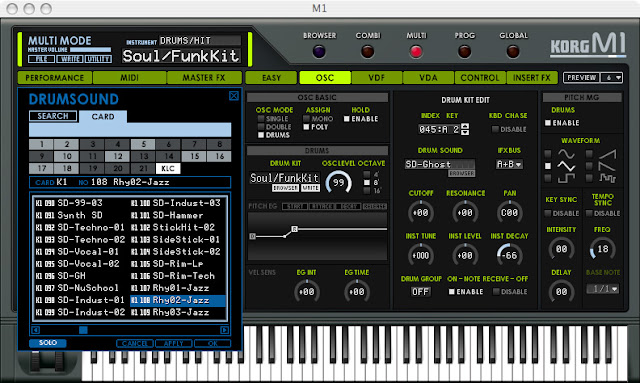Toggle KEY SYNC DISABLE checkbox
Screen dimensions: 640x383
(x=548, y=213)
